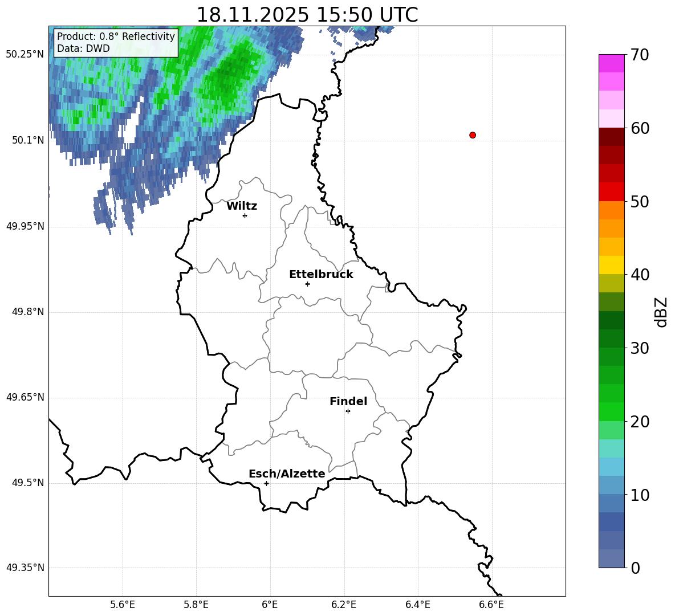Click the 40 tick on the colorbar
The height and width of the screenshot is (616, 675).
639,275
